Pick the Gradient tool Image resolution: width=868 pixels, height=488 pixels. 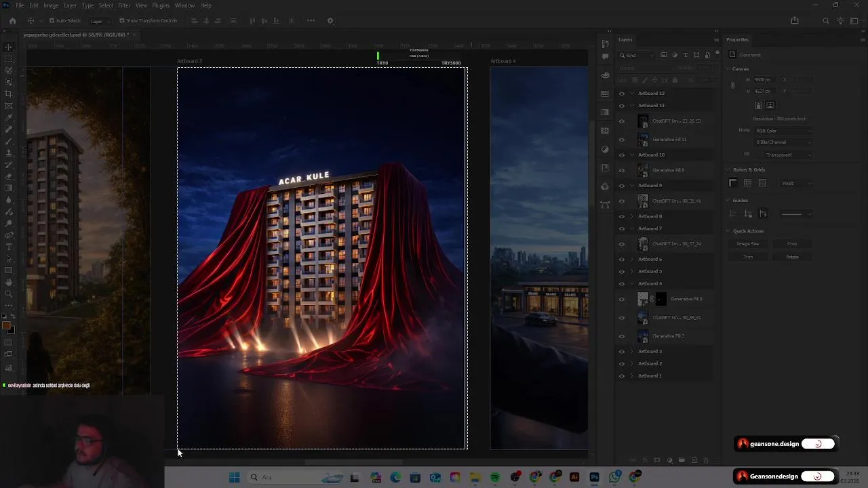[9, 188]
